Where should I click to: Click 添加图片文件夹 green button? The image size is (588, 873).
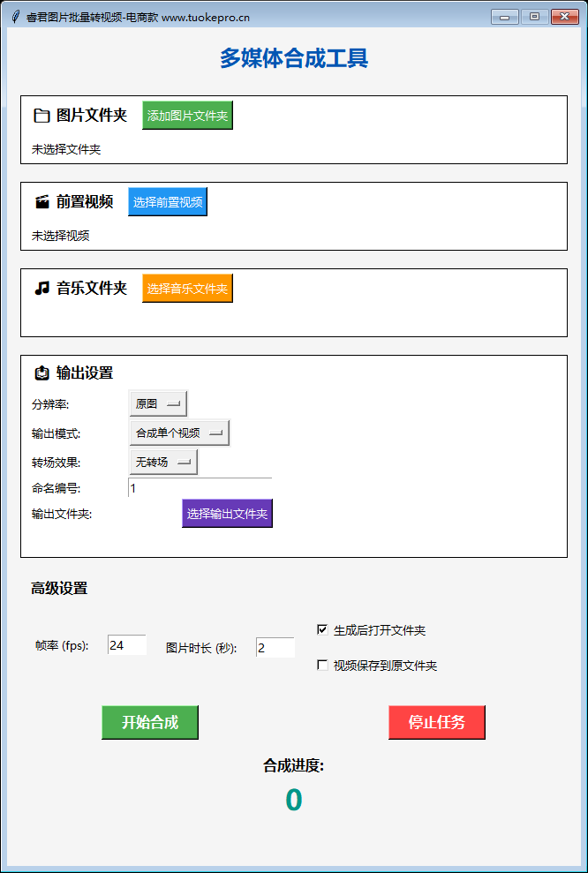tap(188, 116)
